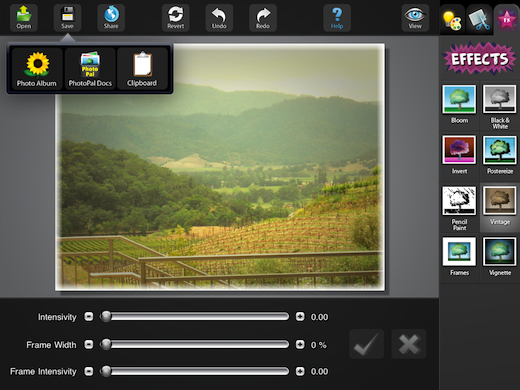Viewport: 520px width, 390px height.
Task: Switch to the crop scissors tab
Action: (x=479, y=20)
